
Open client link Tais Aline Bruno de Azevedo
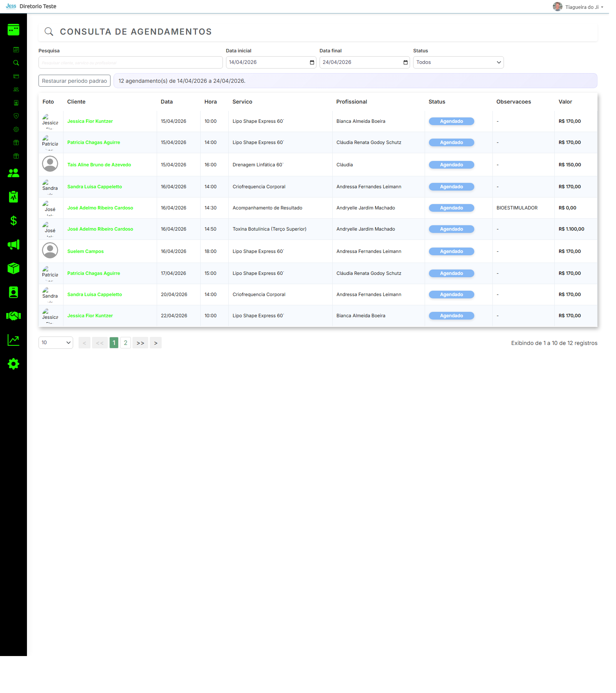[99, 165]
